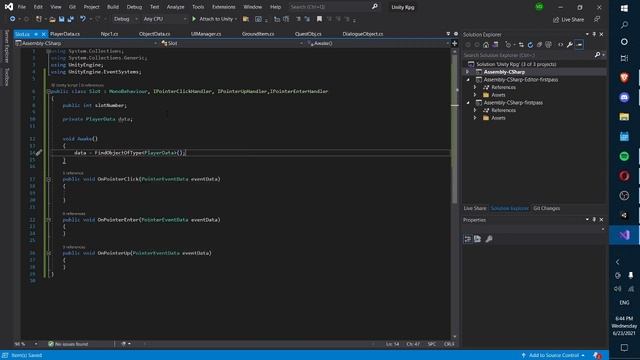Open the Debug menu

point(134,7)
